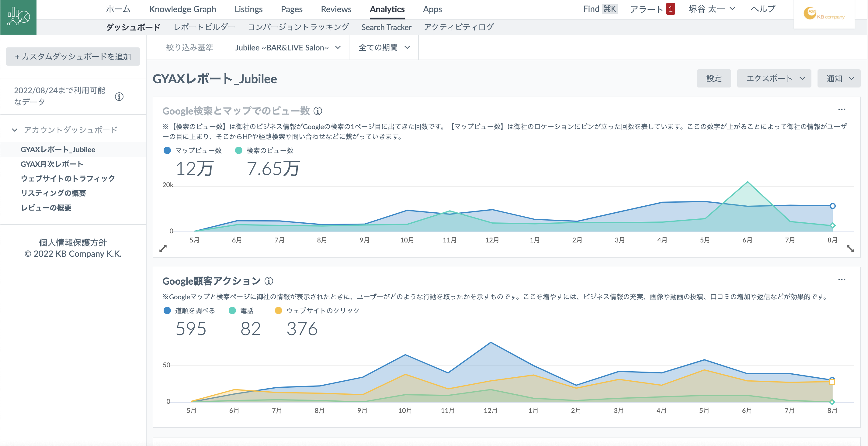Click the red alert badge next to アラート
868x446 pixels.
(670, 9)
